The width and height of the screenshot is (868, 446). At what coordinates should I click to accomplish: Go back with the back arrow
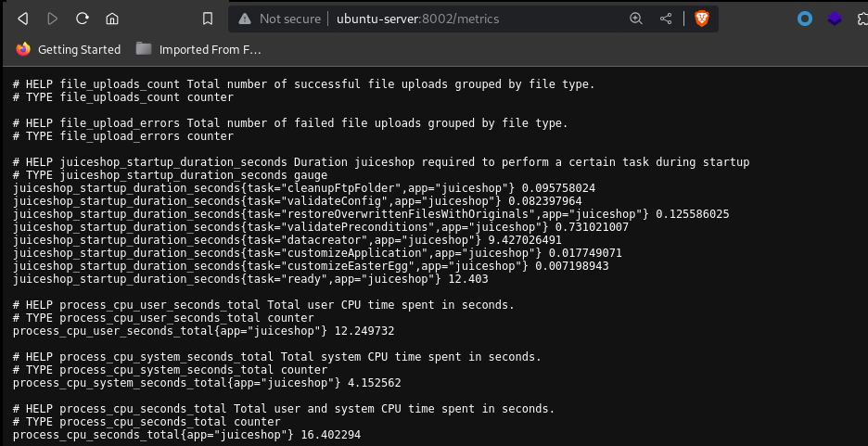(x=22, y=19)
